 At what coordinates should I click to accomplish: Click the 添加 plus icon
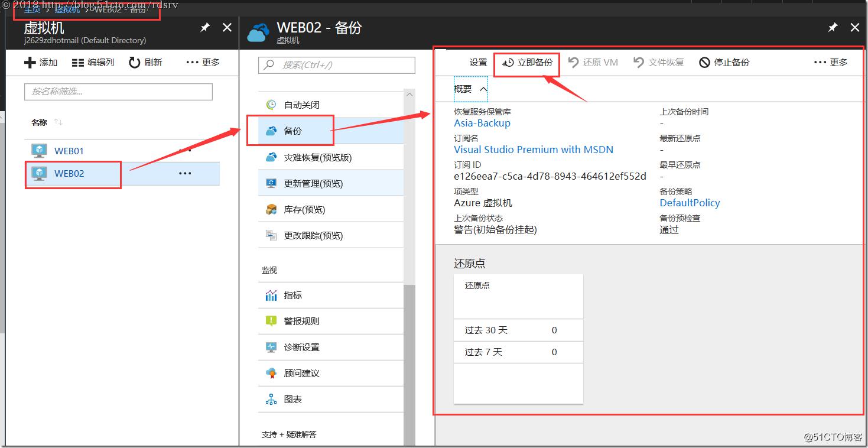[x=30, y=63]
